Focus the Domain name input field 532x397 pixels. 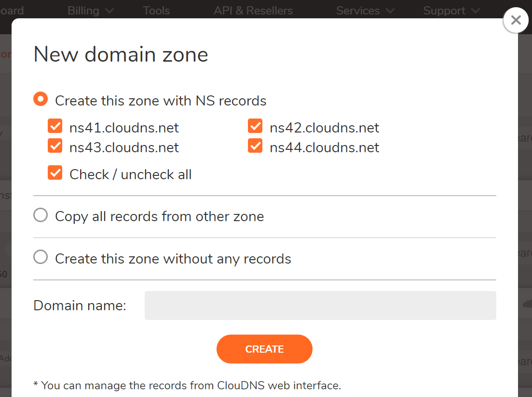click(x=320, y=305)
